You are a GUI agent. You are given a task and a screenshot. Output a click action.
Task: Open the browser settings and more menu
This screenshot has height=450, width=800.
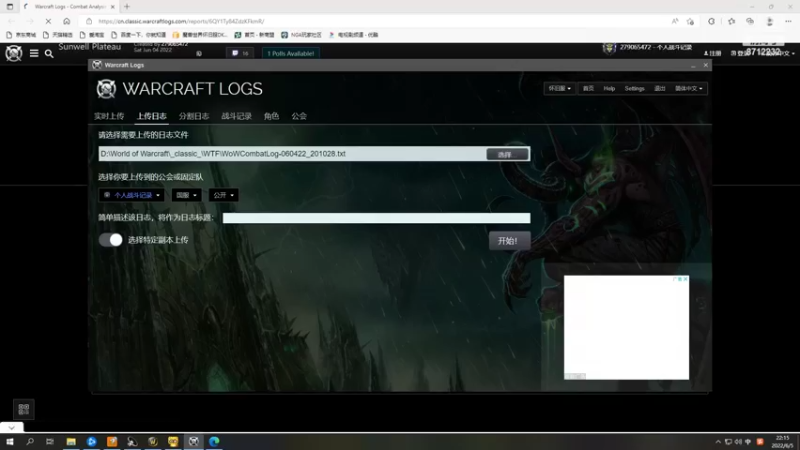(788, 21)
